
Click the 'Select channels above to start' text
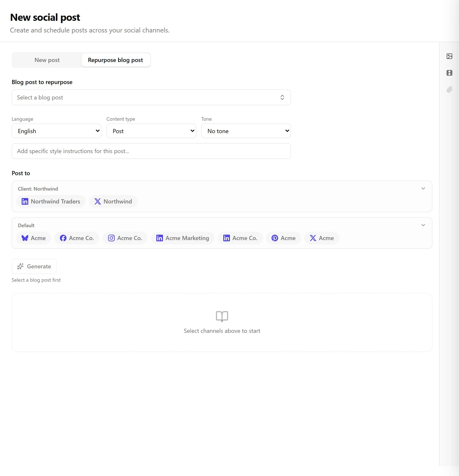coord(222,331)
